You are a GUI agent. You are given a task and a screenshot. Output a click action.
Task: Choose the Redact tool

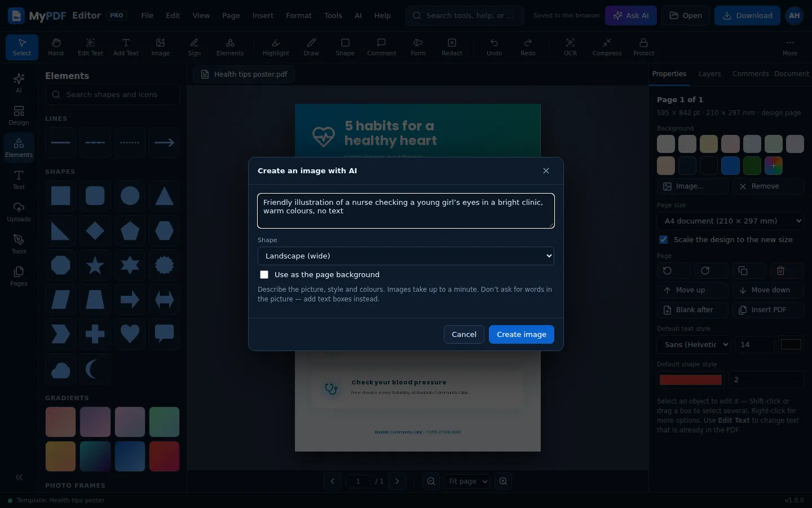(x=452, y=47)
